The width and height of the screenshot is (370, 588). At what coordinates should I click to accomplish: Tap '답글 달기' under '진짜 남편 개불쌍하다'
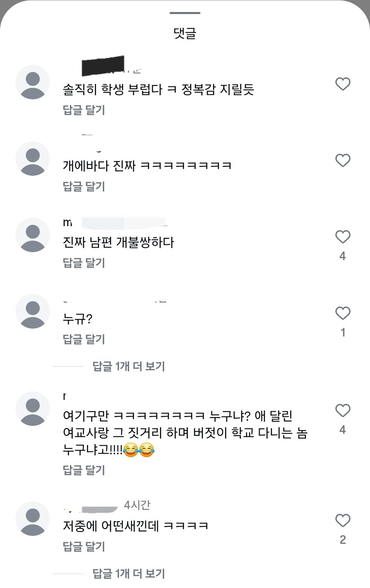point(84,263)
